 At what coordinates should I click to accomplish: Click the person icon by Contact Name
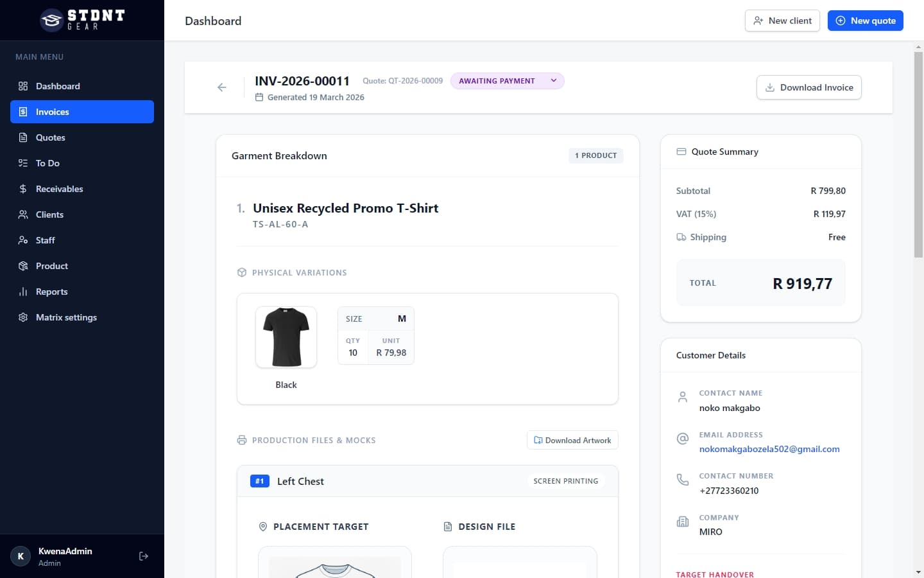(683, 397)
